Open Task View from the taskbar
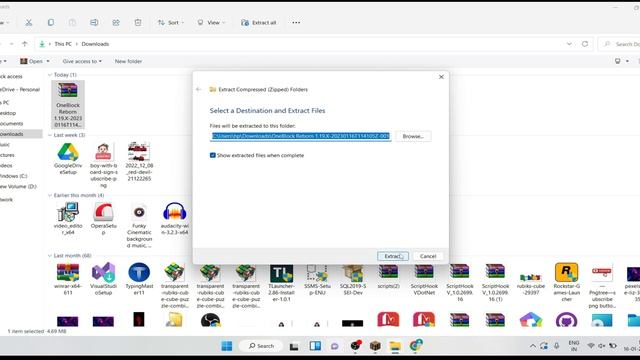The width and height of the screenshot is (640, 360). tap(294, 346)
